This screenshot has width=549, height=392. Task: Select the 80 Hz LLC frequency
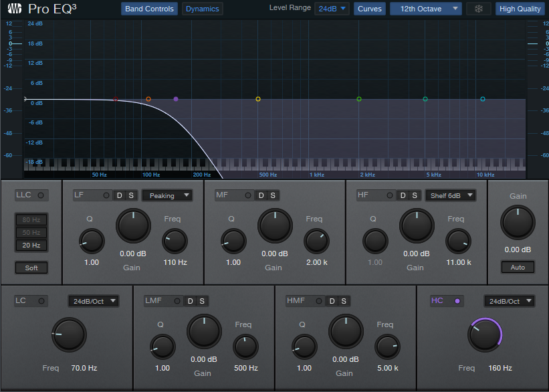31,220
